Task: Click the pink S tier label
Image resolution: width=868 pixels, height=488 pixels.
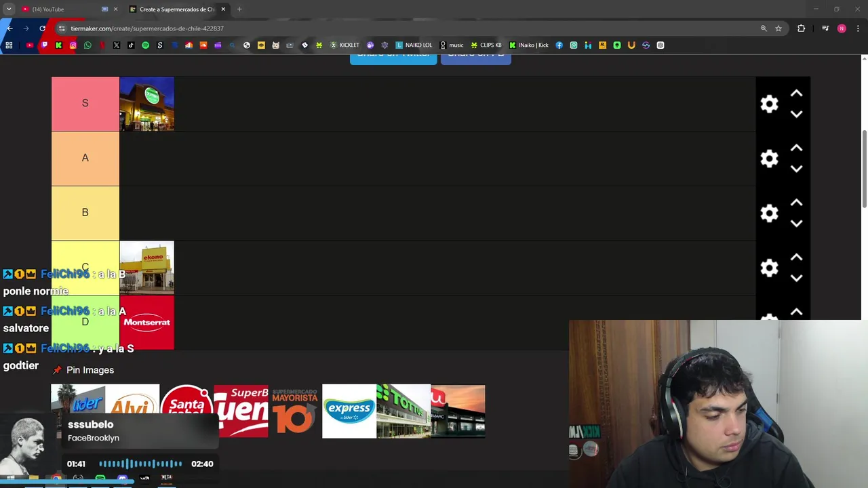Action: 85,104
